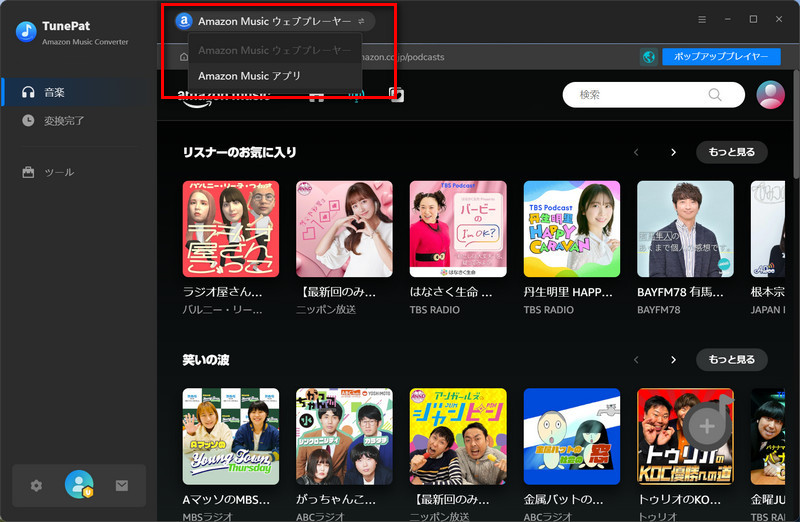Screen dimensions: 800x522
Task: Click the ポップアッププレイヤー button
Action: click(x=721, y=57)
